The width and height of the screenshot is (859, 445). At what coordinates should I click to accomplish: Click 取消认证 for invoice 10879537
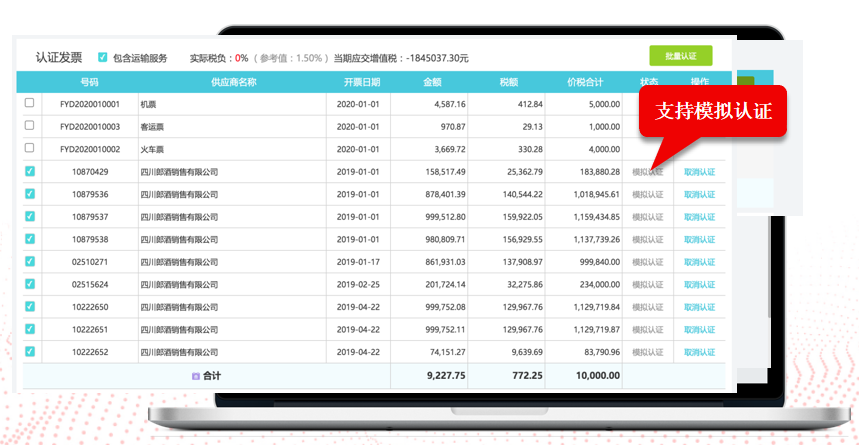(x=699, y=216)
